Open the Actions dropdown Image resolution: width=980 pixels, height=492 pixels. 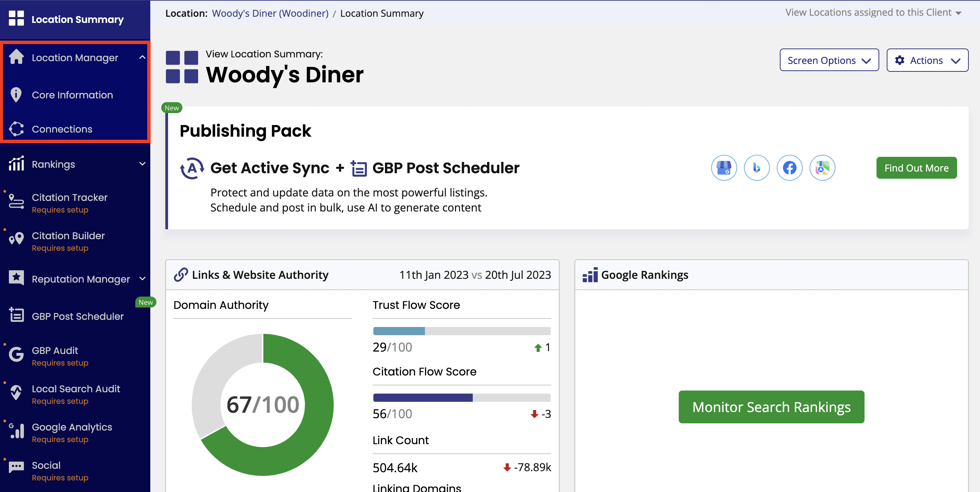coord(927,60)
